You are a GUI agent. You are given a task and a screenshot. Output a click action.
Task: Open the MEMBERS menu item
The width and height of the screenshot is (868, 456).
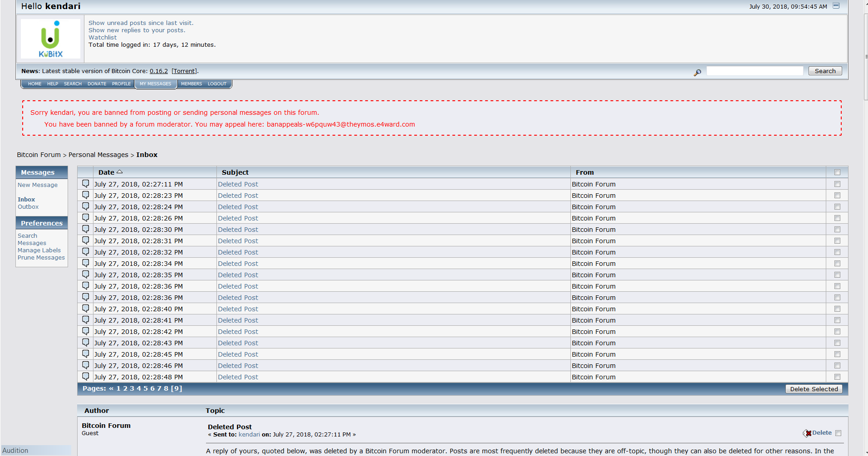pyautogui.click(x=191, y=84)
